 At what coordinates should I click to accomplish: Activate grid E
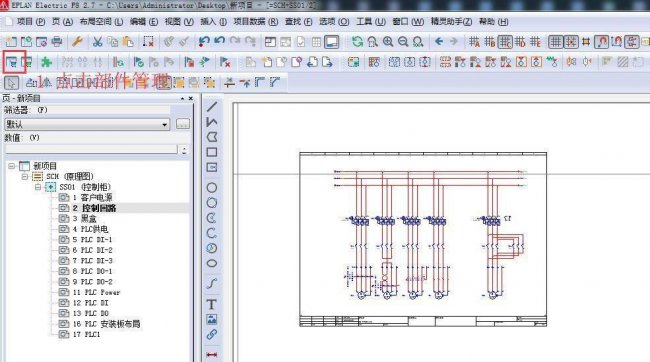[535, 41]
